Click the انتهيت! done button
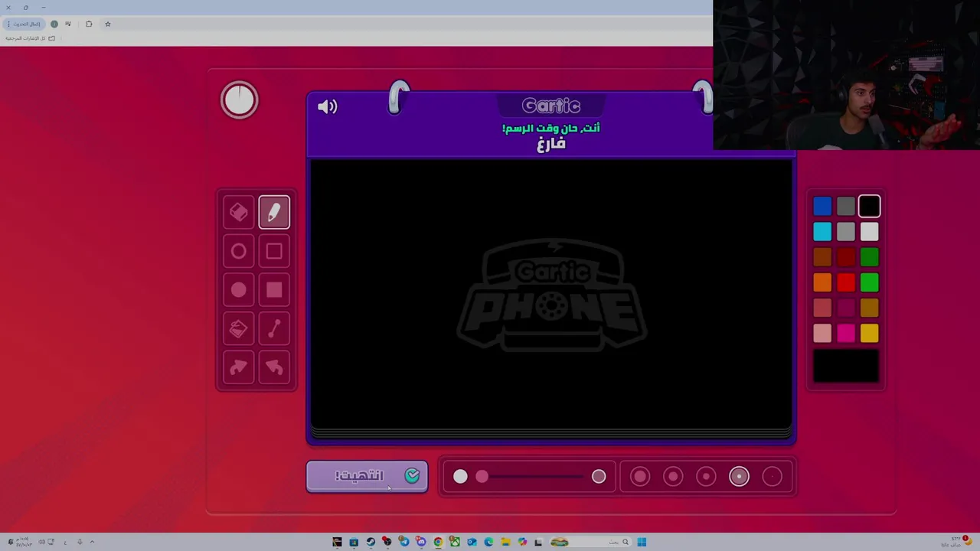Image resolution: width=980 pixels, height=551 pixels. pos(367,476)
